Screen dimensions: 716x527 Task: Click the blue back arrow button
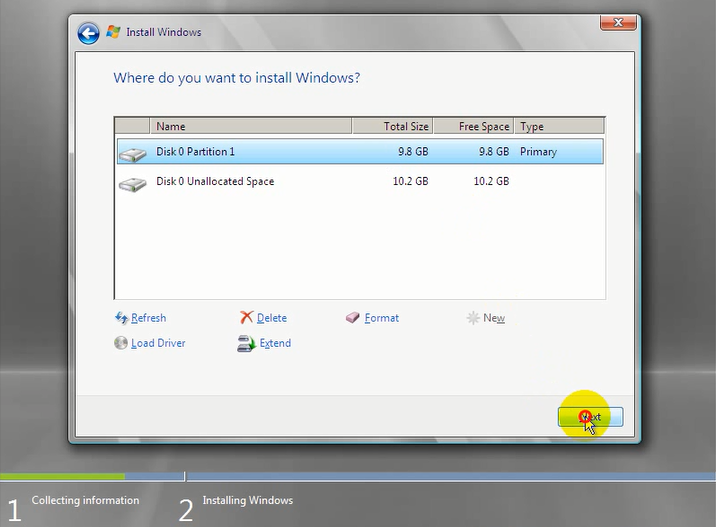click(88, 33)
